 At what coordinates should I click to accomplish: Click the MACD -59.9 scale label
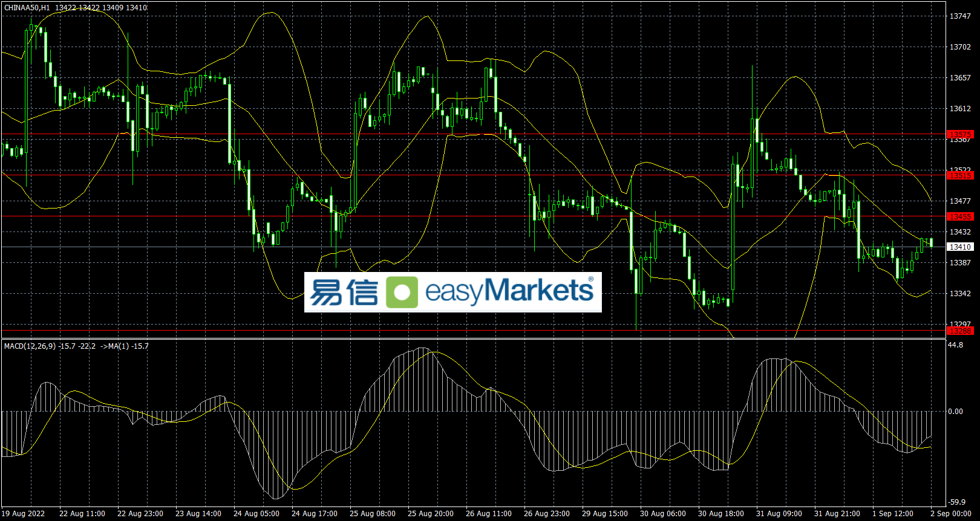pos(957,502)
